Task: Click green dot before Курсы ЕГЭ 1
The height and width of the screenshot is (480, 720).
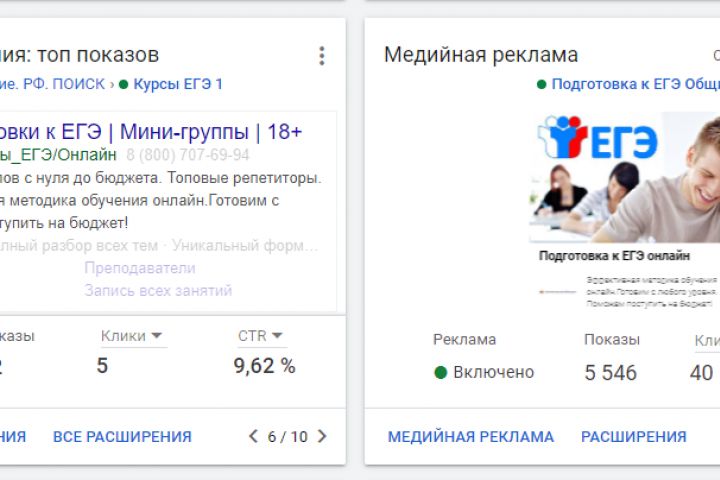Action: pyautogui.click(x=124, y=84)
